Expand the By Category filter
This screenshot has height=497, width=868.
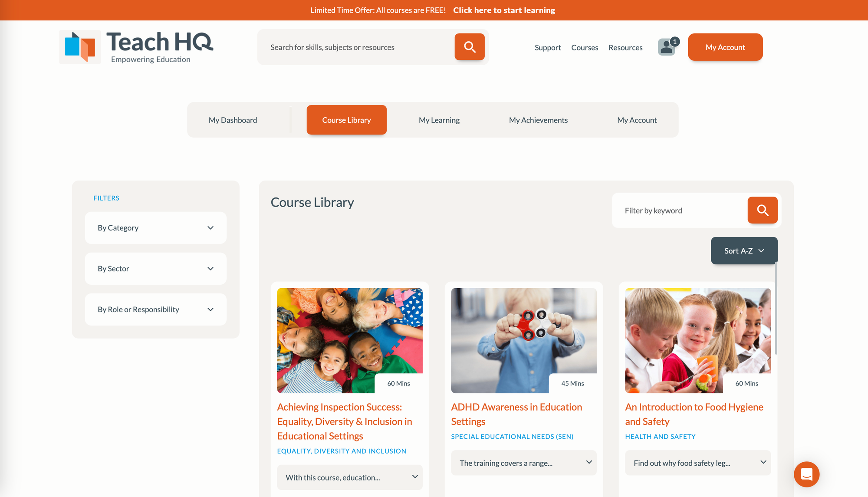[x=155, y=228]
